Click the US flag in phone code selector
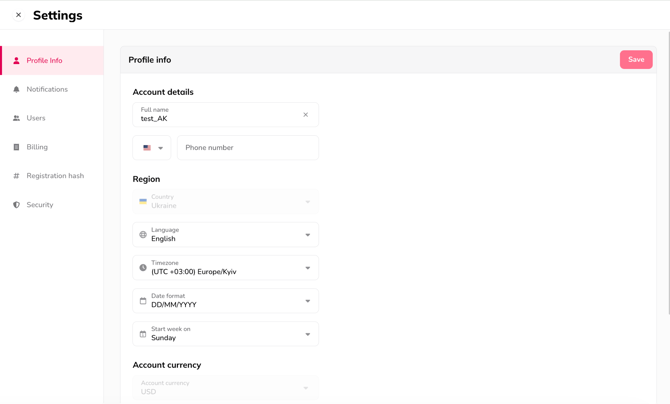 point(147,147)
